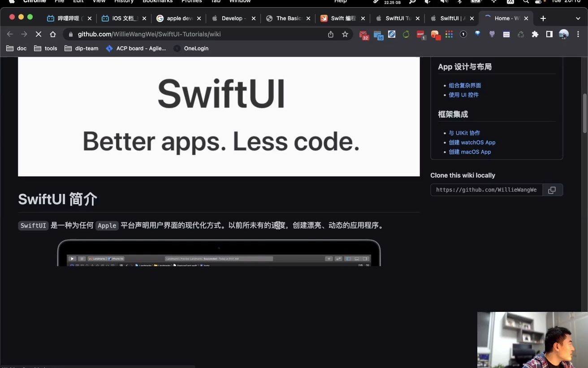Open the Chrome three-dot menu
Viewport: 588px width, 368px height.
(x=578, y=34)
